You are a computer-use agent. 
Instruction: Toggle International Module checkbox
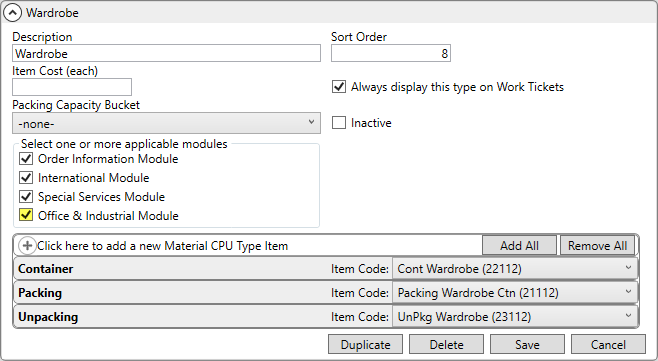point(26,178)
